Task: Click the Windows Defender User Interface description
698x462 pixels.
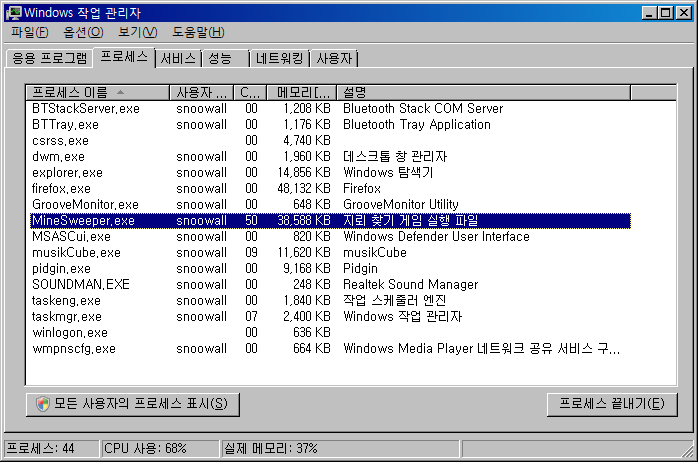Action: pos(436,236)
